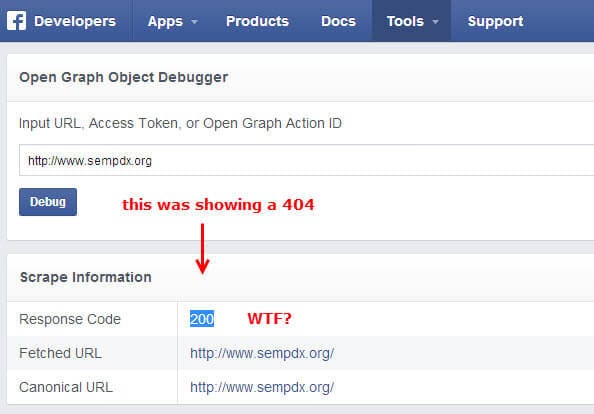Open the Apps menu

click(x=165, y=21)
